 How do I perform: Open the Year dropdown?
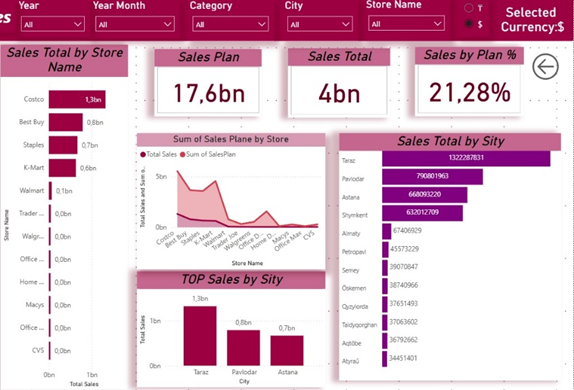[53, 24]
